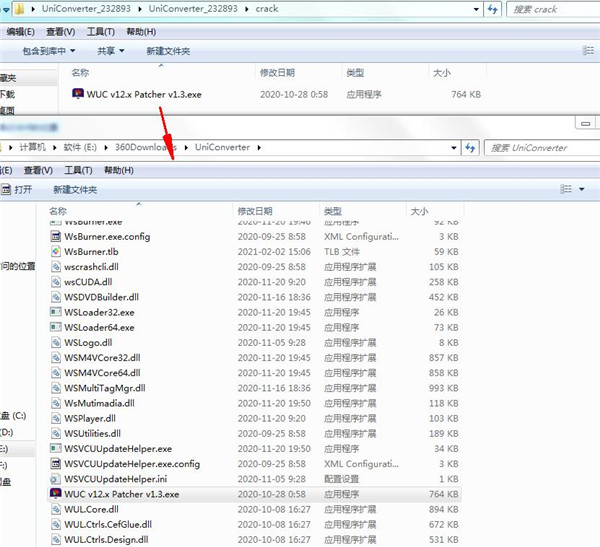Click WUC Patcher icon in UniConverter window

tap(56, 494)
